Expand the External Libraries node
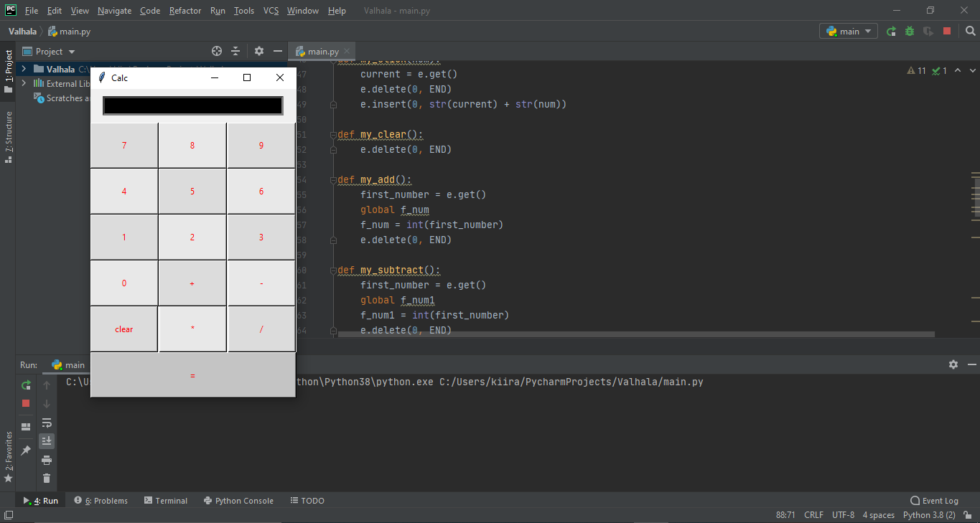 coord(24,83)
